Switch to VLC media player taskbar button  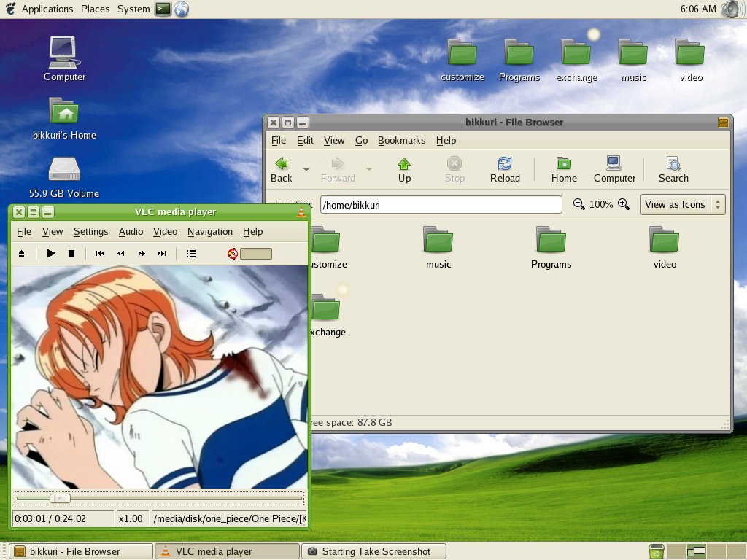[x=228, y=551]
